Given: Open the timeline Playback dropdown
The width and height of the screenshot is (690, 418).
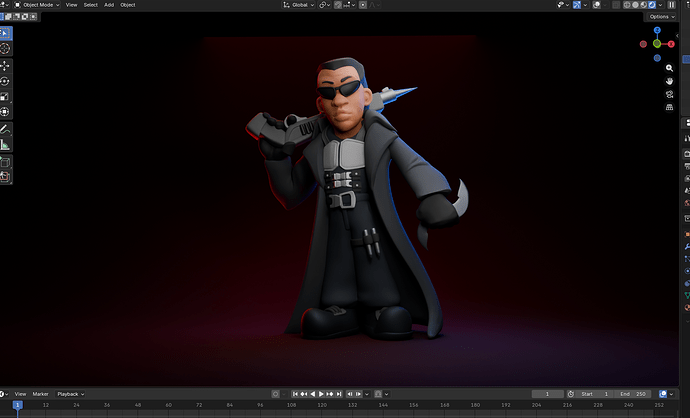Looking at the screenshot, I should click(70, 394).
